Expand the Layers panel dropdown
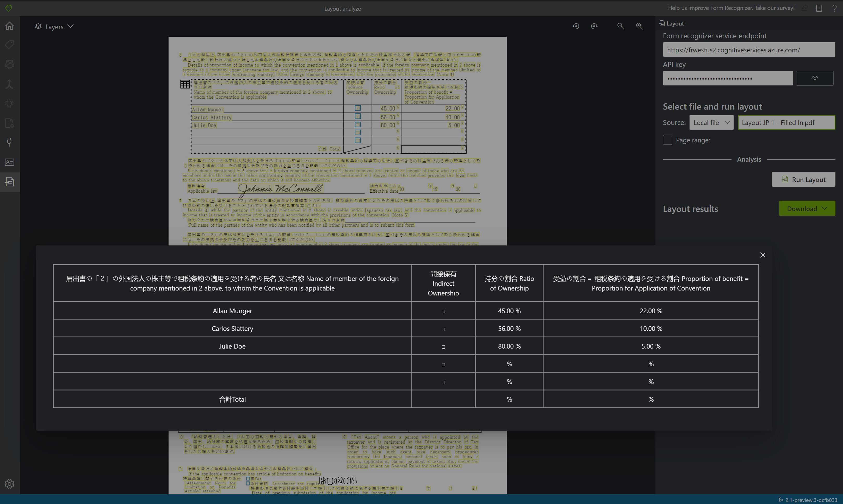Screen dimensions: 843x504 click(70, 26)
